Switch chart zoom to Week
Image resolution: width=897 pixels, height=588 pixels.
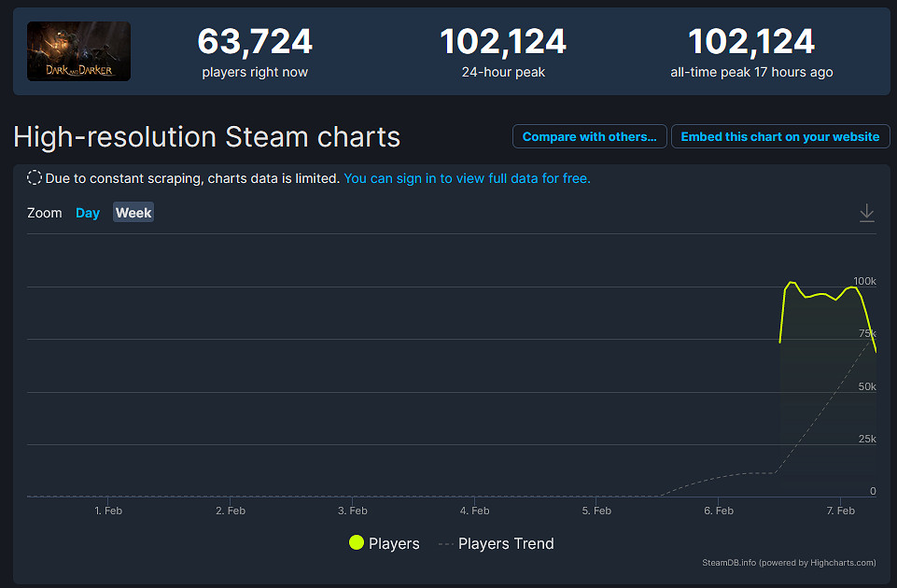click(x=133, y=213)
